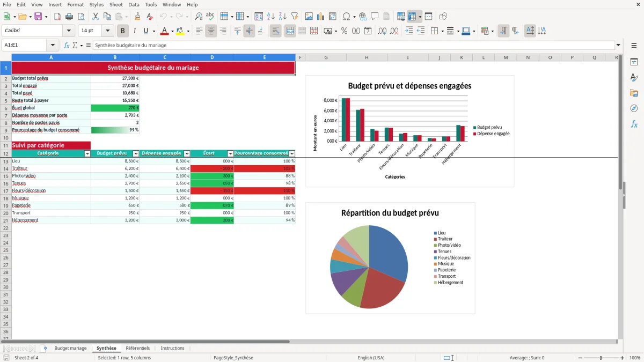This screenshot has width=644, height=362.
Task: Toggle center horizontal alignment
Action: (x=211, y=31)
